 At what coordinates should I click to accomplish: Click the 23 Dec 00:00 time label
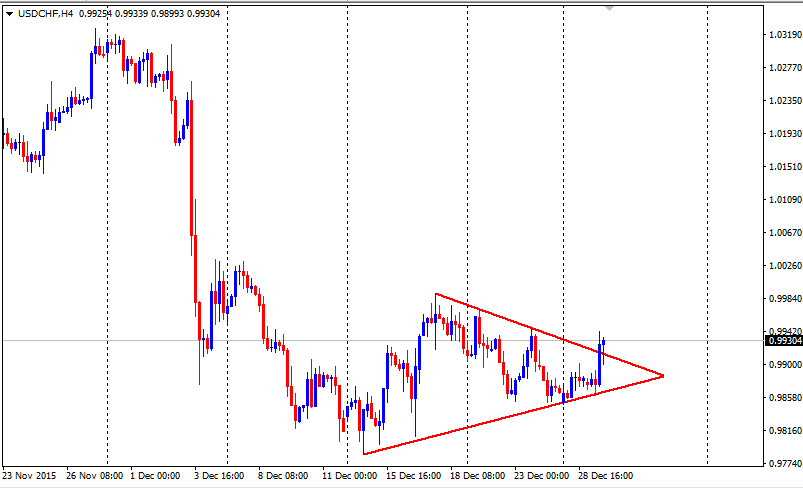point(542,476)
